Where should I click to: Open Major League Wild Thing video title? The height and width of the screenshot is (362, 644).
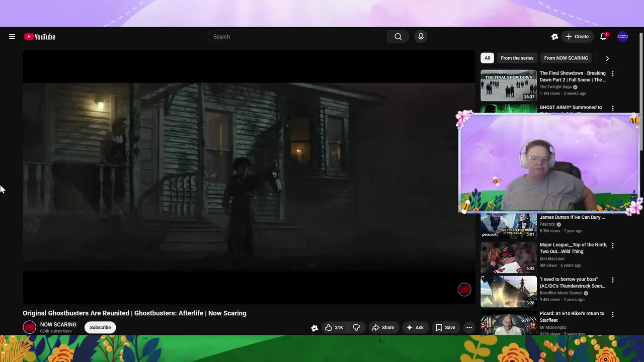573,248
